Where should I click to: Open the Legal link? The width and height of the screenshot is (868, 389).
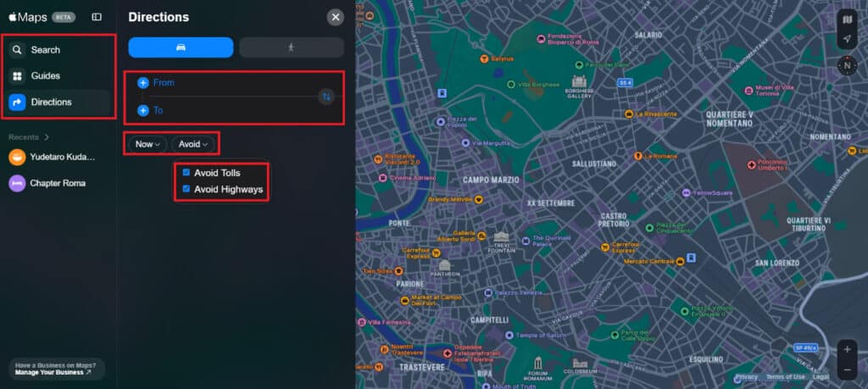pos(821,377)
